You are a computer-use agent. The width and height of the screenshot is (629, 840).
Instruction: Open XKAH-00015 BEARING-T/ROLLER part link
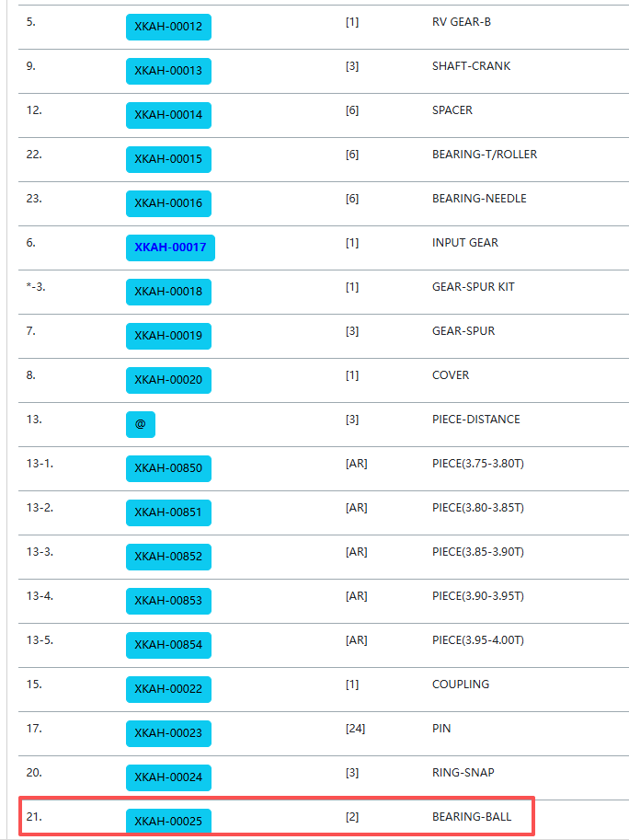tap(168, 160)
